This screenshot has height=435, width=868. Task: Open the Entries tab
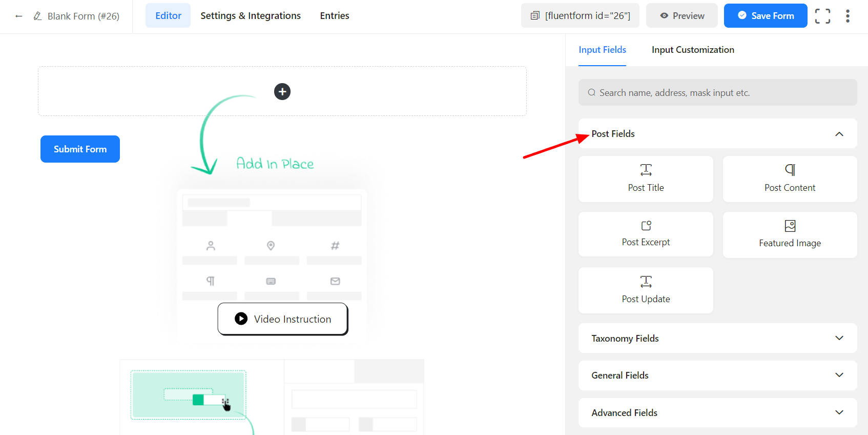[x=335, y=16]
